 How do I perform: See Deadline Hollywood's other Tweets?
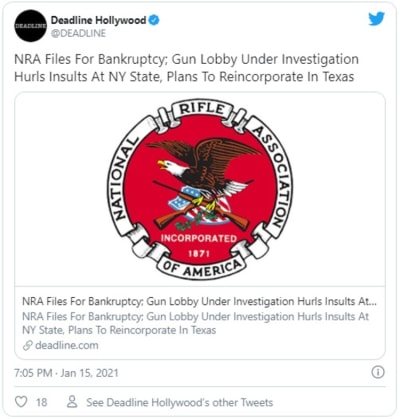(x=180, y=402)
